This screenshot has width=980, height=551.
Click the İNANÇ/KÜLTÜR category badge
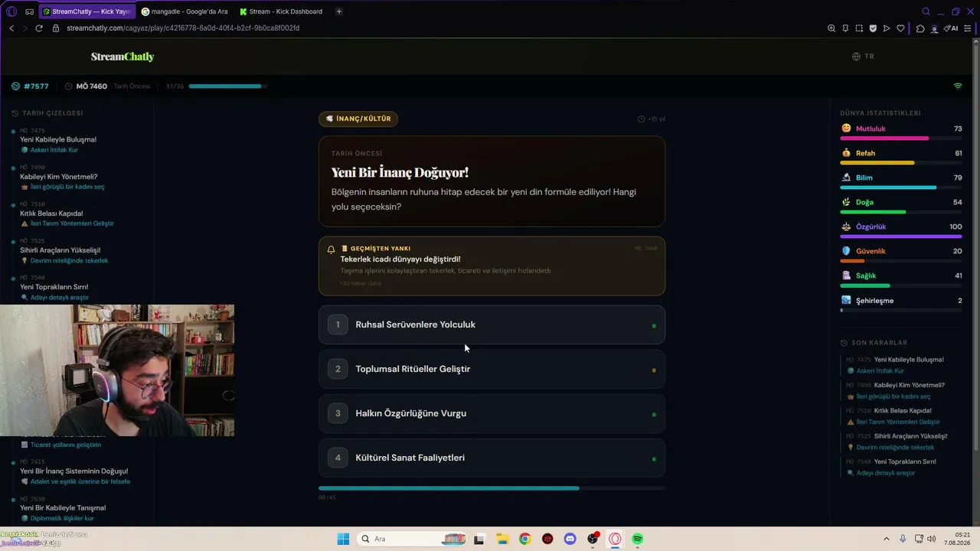tap(358, 119)
